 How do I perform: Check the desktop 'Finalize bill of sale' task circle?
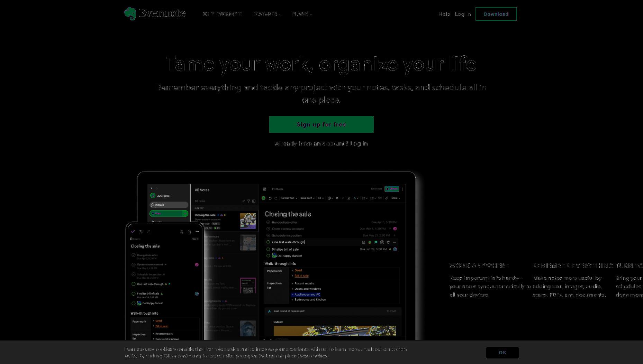click(268, 249)
